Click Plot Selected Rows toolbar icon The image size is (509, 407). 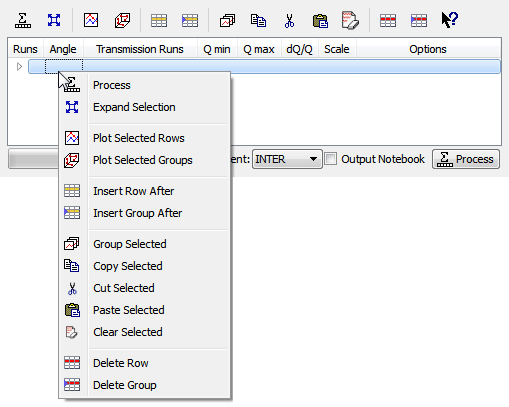91,20
